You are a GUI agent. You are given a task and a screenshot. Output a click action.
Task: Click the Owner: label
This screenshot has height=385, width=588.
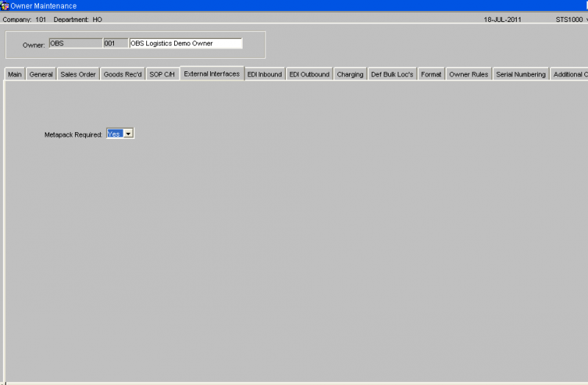(x=34, y=45)
